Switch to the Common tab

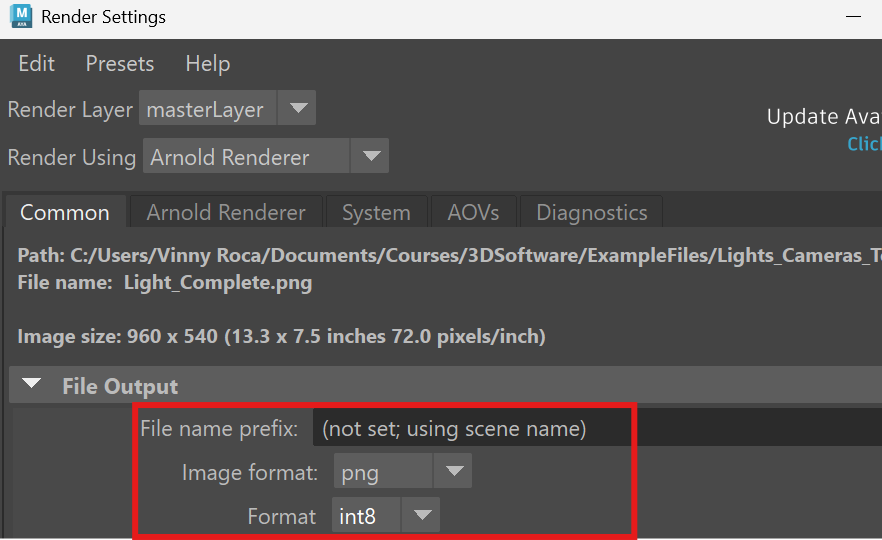pos(65,213)
